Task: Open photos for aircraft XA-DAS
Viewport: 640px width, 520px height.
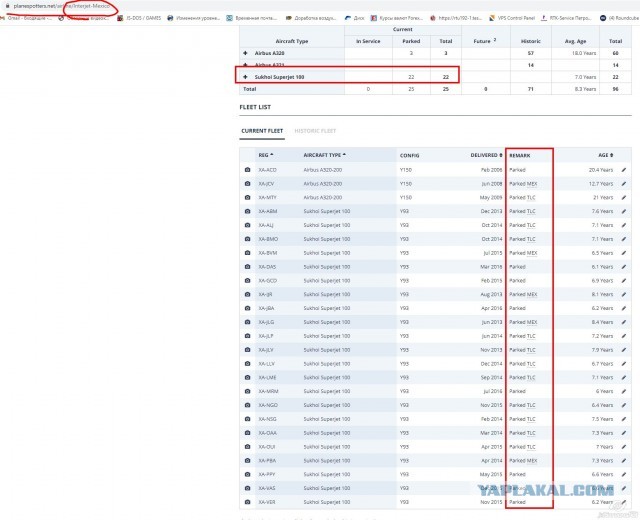Action: tap(247, 267)
